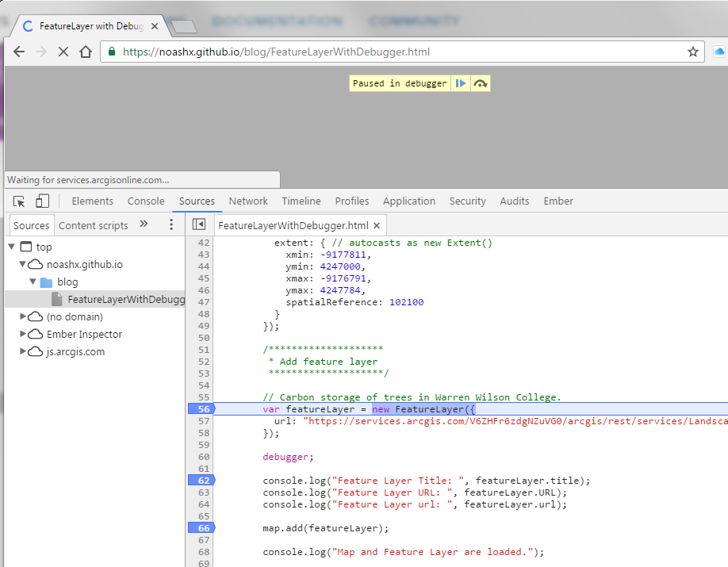Open the Application panel
Image resolution: width=728 pixels, height=567 pixels.
point(409,201)
